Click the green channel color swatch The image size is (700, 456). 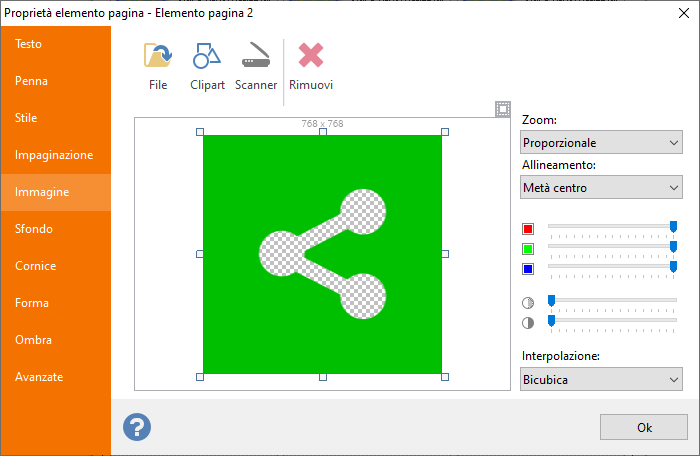click(528, 249)
